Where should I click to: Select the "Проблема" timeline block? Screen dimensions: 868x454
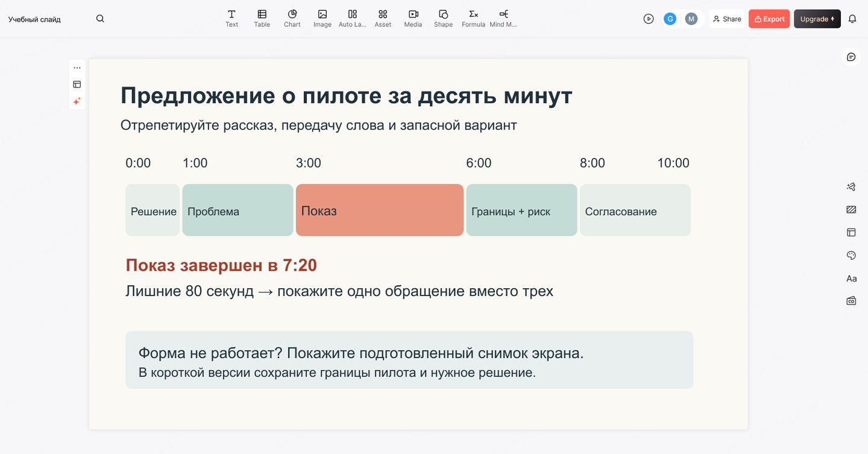pos(237,210)
